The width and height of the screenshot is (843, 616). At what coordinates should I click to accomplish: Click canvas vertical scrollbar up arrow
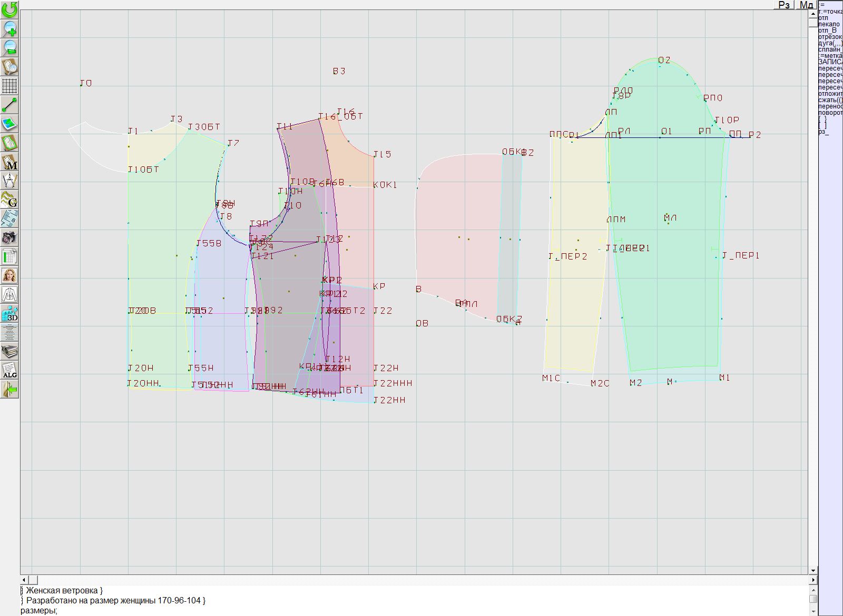[813, 14]
